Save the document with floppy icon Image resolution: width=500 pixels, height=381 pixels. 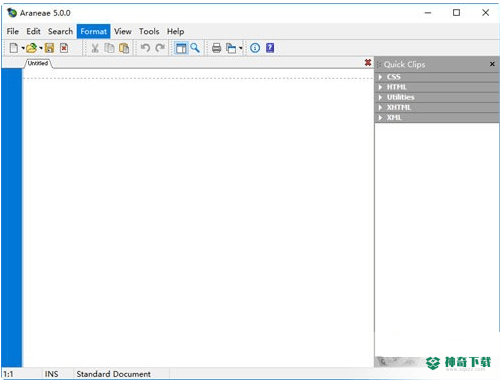(x=49, y=48)
